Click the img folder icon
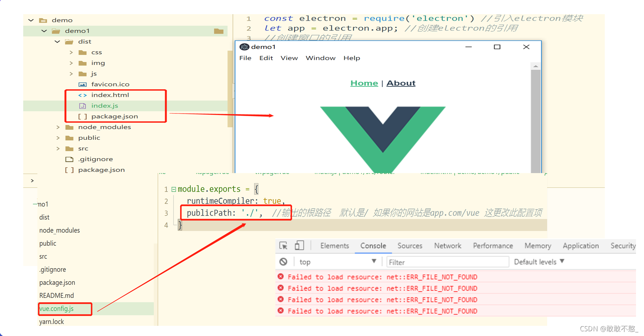The height and width of the screenshot is (336, 644). pyautogui.click(x=83, y=63)
